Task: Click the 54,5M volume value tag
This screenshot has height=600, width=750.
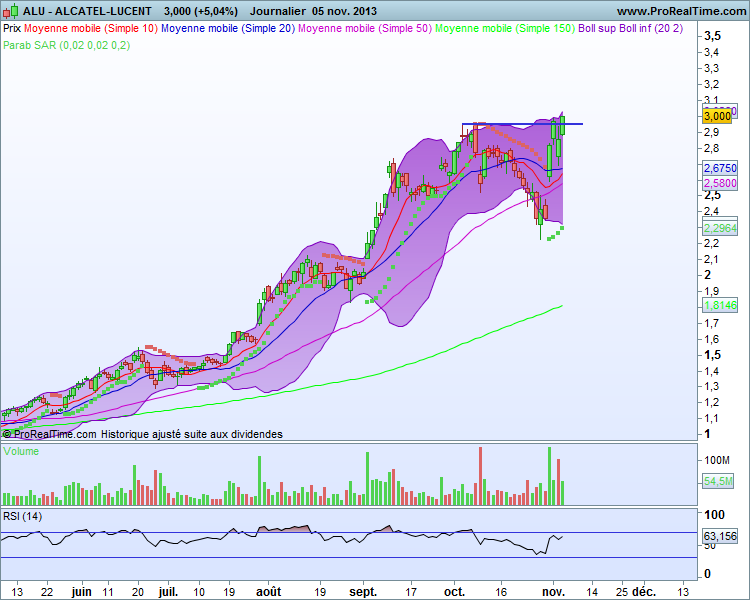Action: (718, 481)
